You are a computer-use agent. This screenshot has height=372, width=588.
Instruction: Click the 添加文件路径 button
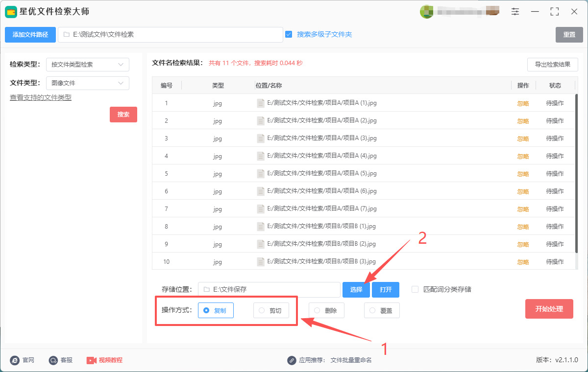(30, 35)
